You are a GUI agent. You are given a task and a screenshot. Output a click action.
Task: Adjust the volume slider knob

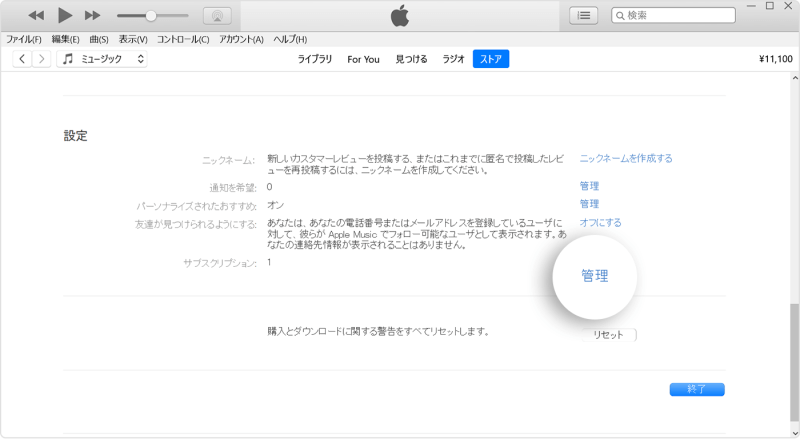[x=151, y=16]
